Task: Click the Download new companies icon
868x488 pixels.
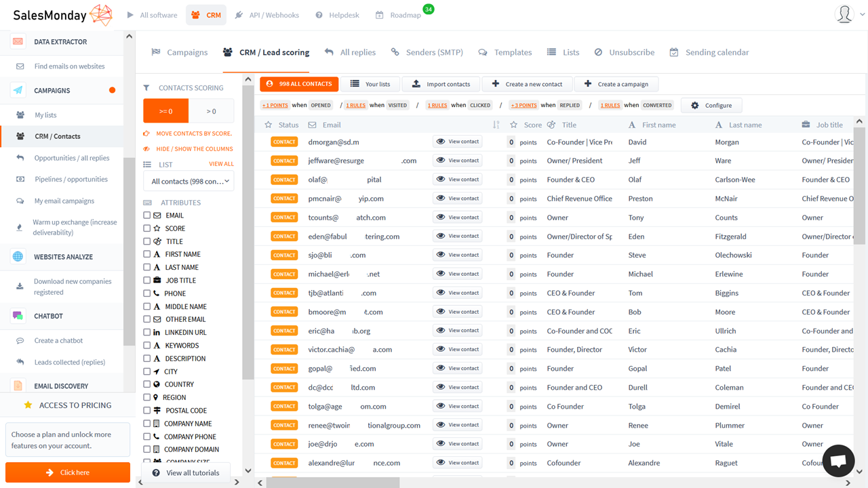Action: coord(20,287)
